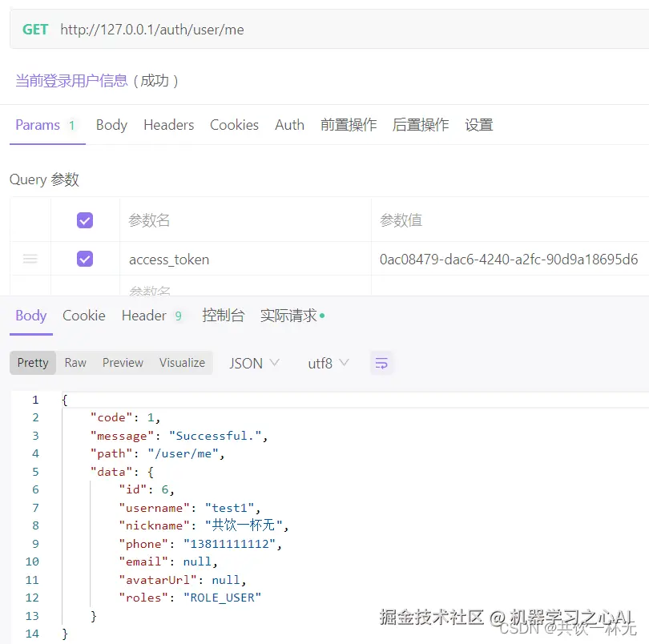Click the "/user/me" path value
This screenshot has height=644, width=649.
click(x=183, y=453)
